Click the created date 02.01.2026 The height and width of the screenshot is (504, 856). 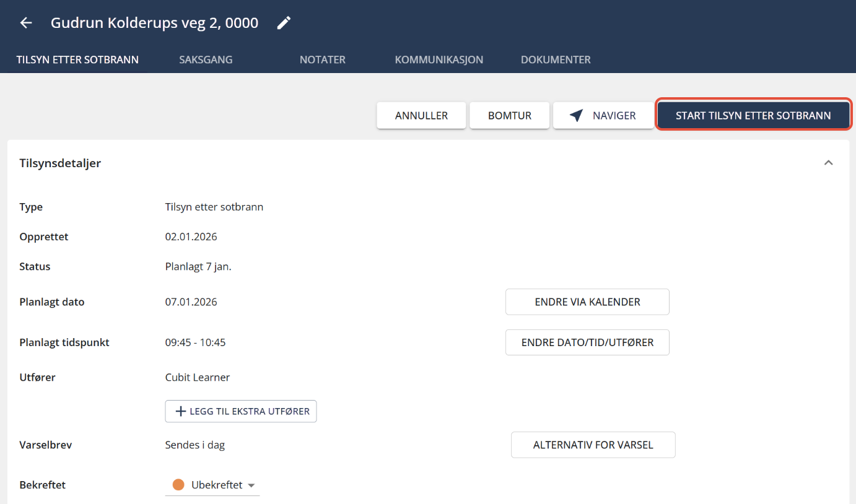pos(191,237)
